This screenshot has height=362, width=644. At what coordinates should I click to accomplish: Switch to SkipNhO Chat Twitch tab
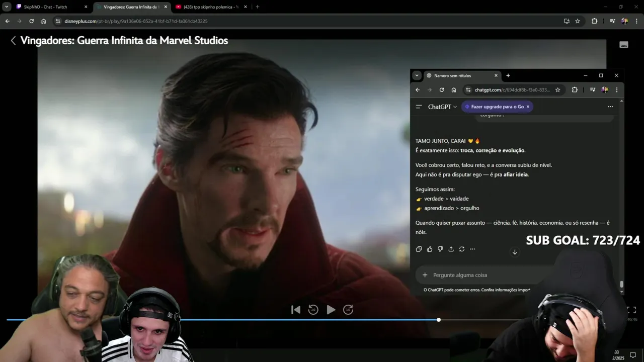click(50, 7)
